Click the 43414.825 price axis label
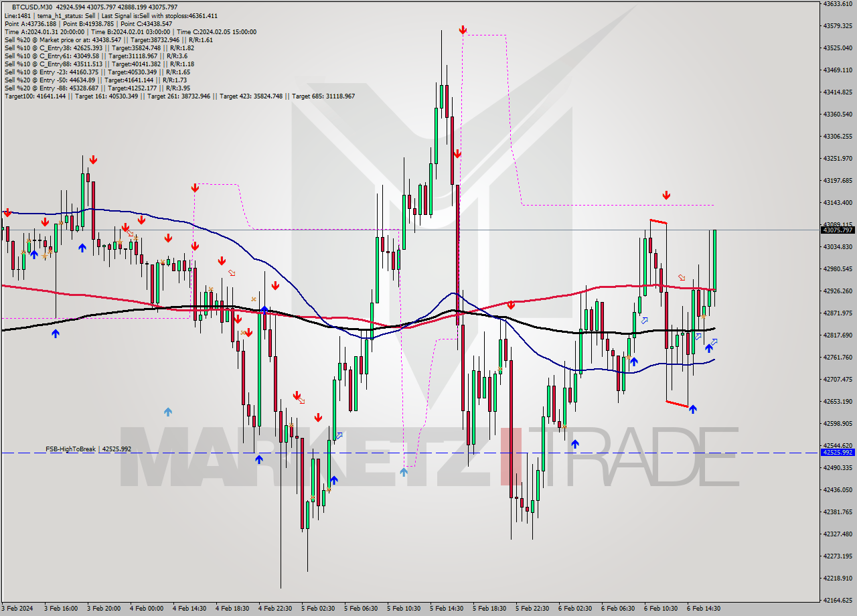Viewport: 857px width, 616px height. [838, 92]
